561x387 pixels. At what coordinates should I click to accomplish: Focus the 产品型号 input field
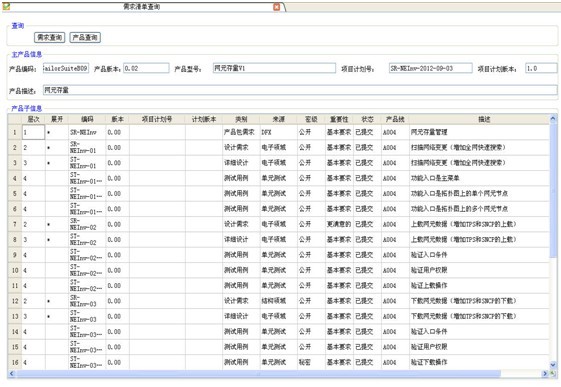coord(274,68)
